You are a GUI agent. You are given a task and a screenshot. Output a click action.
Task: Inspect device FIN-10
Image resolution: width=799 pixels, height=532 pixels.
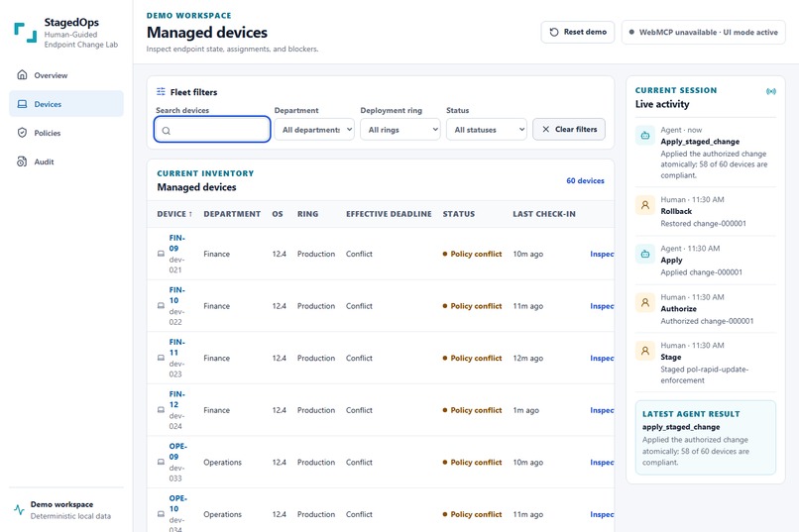coord(602,306)
